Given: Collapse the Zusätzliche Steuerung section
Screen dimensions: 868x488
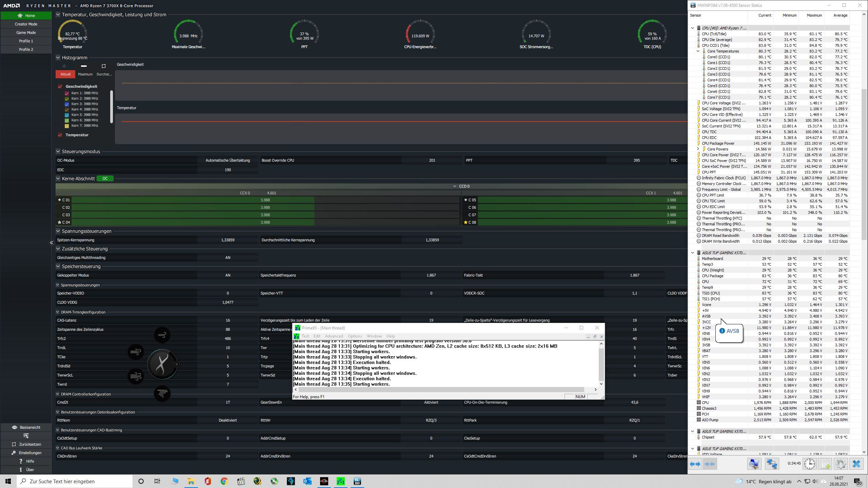Looking at the screenshot, I should pyautogui.click(x=58, y=249).
